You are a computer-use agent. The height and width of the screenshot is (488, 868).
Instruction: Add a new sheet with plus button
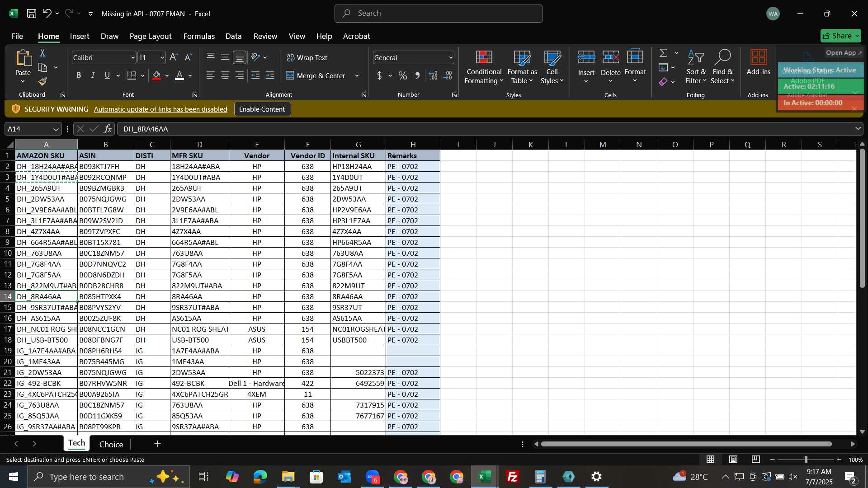157,444
